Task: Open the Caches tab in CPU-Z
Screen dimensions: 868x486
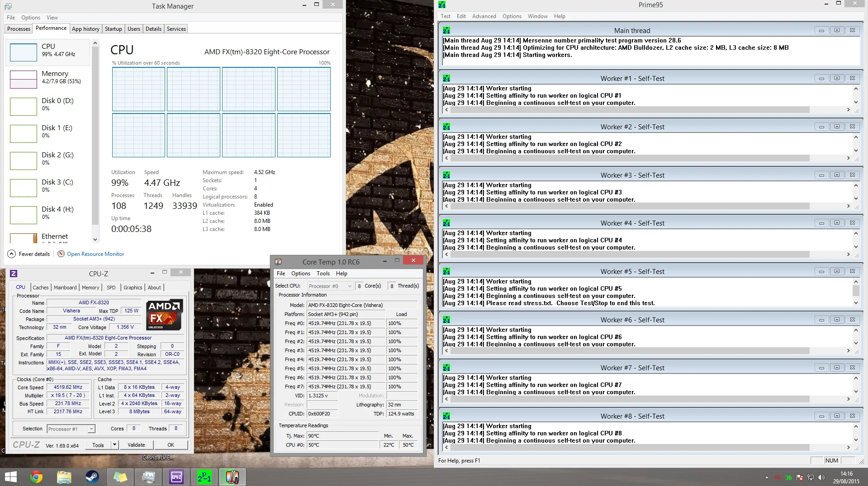Action: pos(40,288)
